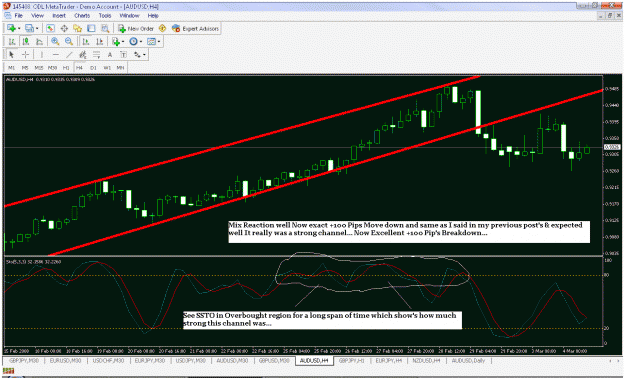Select the 'Mix Reaction well' text label
This screenshot has width=625, height=378.
point(409,231)
